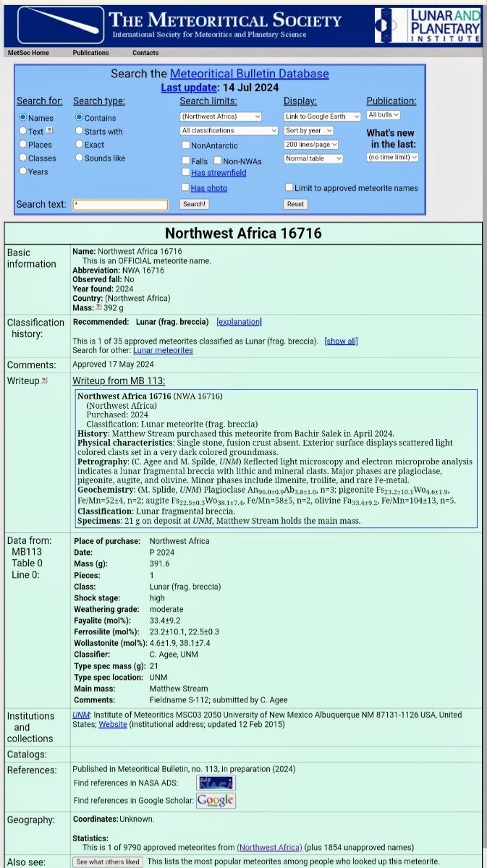Enable the Falls checkbox
Screen dimensions: 487x868
coord(186,161)
